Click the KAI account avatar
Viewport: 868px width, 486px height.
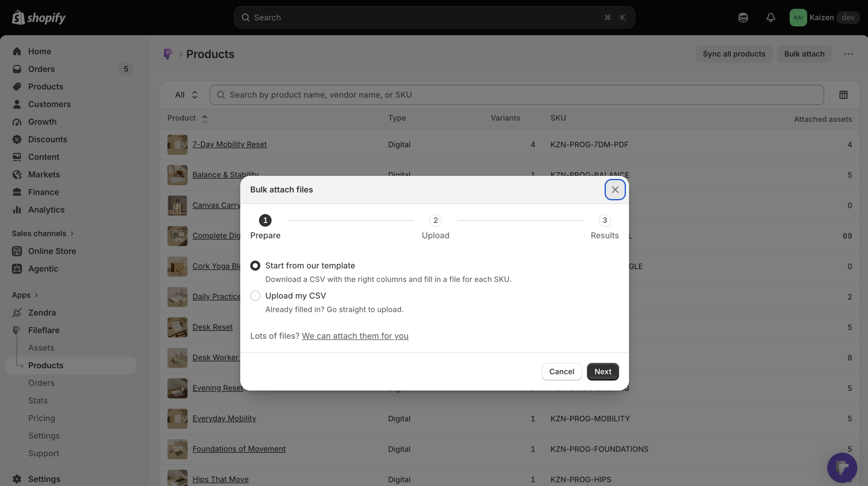(x=798, y=18)
